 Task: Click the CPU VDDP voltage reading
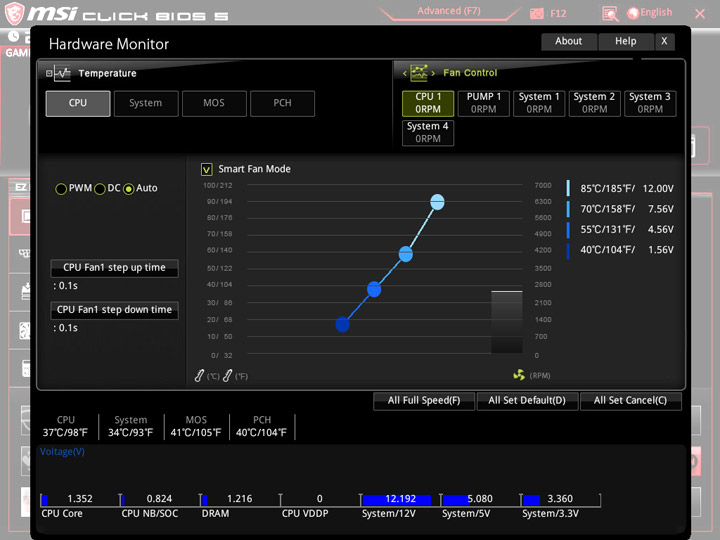pyautogui.click(x=320, y=499)
